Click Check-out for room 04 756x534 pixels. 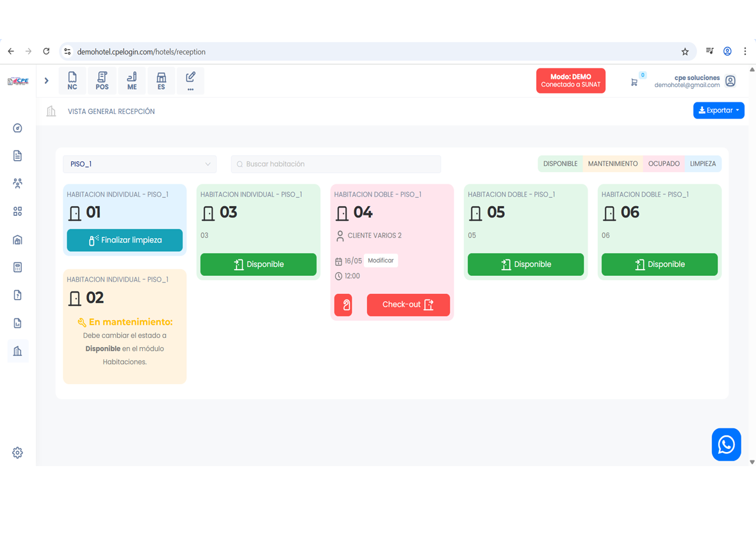point(408,305)
